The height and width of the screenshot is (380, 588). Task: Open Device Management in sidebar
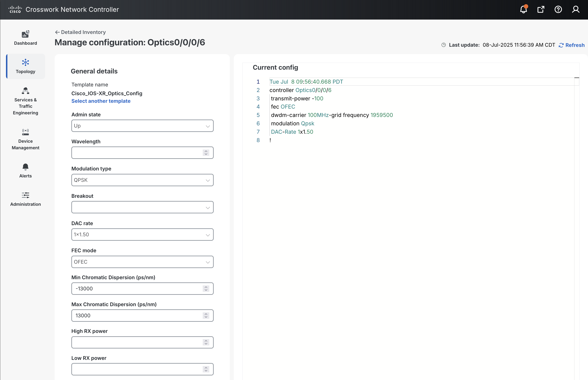(25, 139)
